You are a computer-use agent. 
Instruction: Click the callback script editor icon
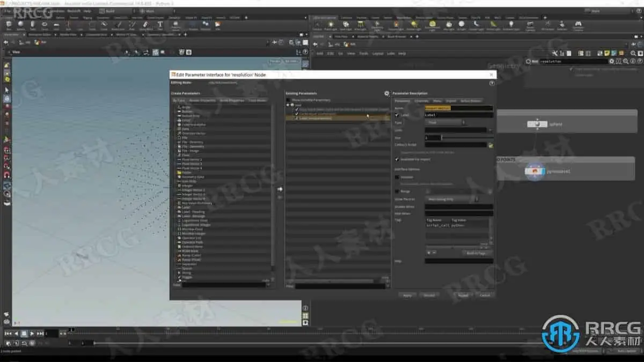tap(491, 145)
